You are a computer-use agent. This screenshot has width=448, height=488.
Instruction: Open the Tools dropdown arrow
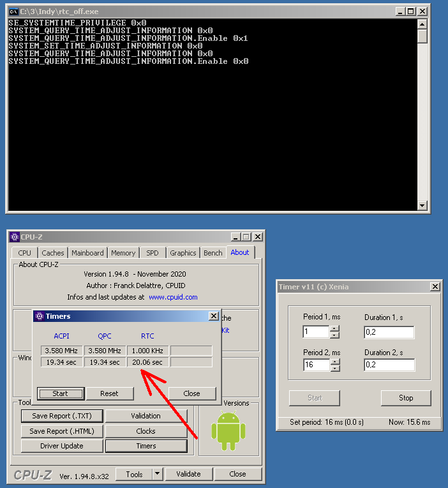pyautogui.click(x=157, y=474)
